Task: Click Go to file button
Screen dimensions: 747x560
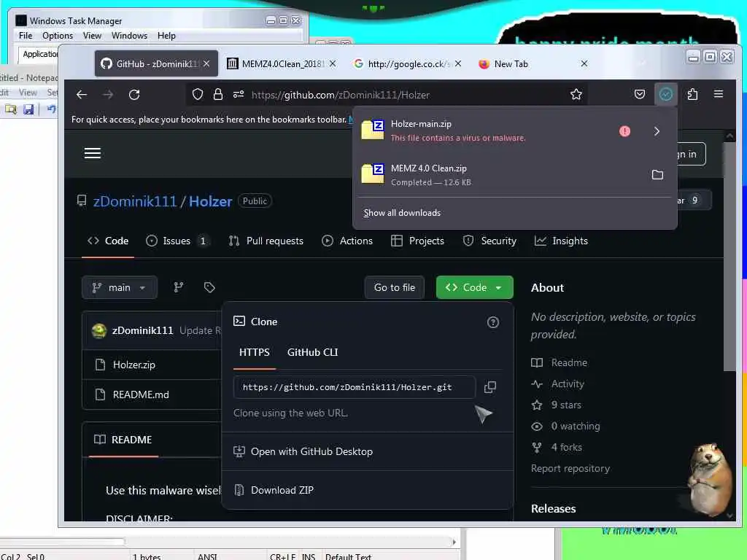Action: coord(395,287)
